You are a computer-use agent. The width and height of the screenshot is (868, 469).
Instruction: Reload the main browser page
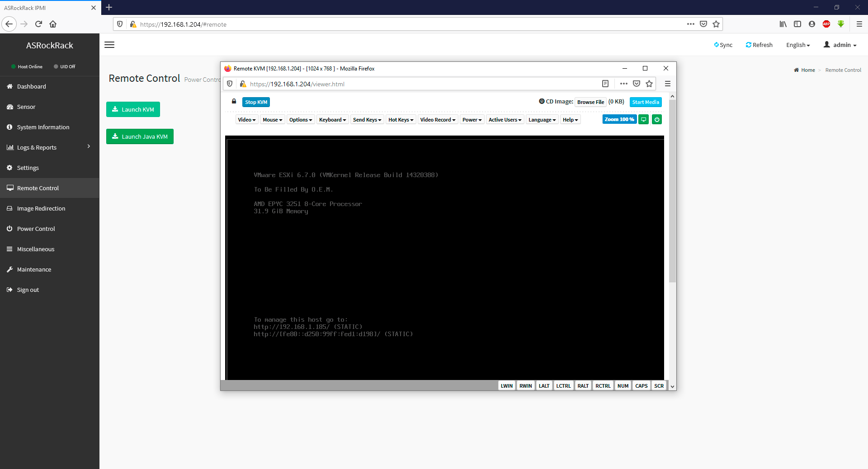click(38, 24)
